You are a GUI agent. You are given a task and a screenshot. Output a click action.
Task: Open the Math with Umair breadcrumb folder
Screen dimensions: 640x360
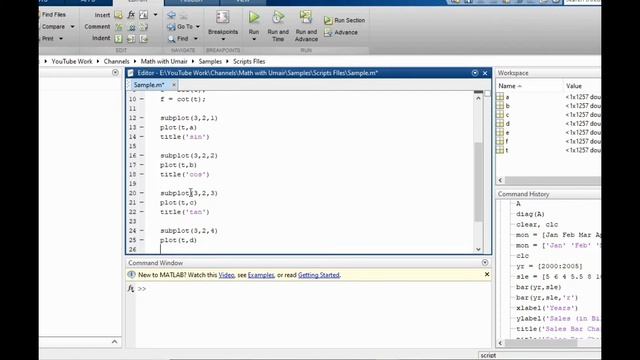(x=164, y=61)
